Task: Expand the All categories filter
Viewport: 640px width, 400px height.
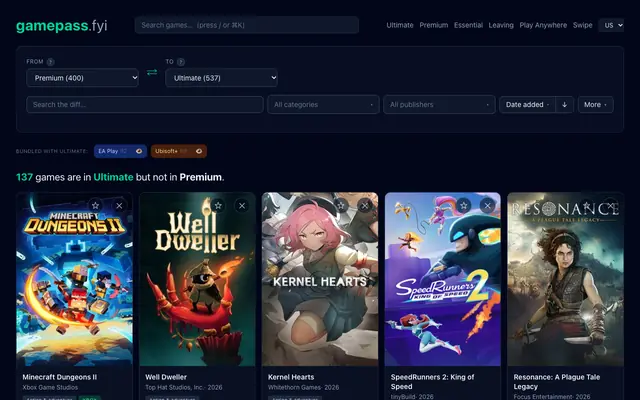Action: (x=323, y=104)
